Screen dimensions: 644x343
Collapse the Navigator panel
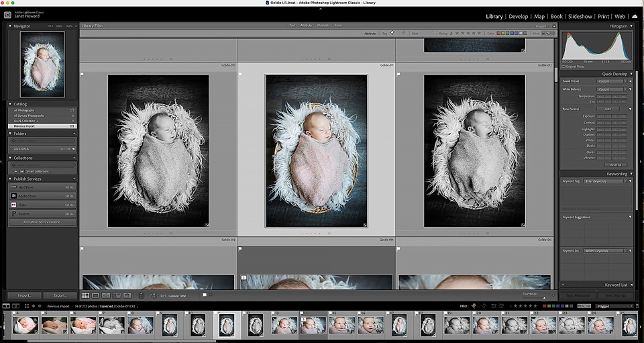[x=10, y=26]
